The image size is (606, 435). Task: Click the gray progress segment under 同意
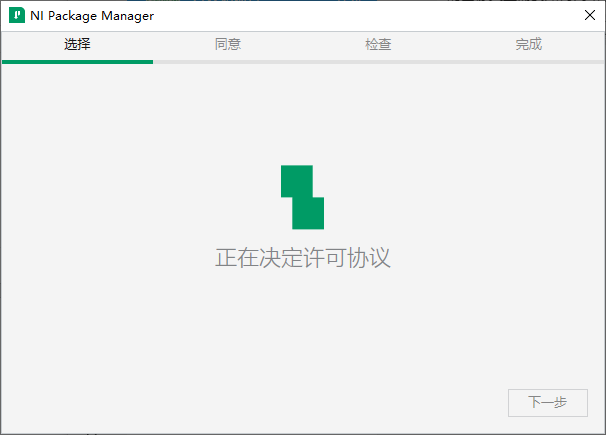228,62
